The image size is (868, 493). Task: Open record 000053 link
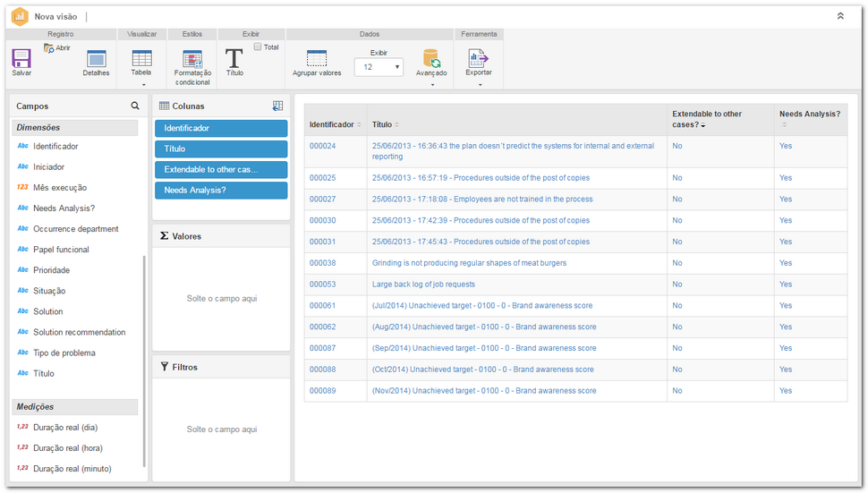point(323,285)
